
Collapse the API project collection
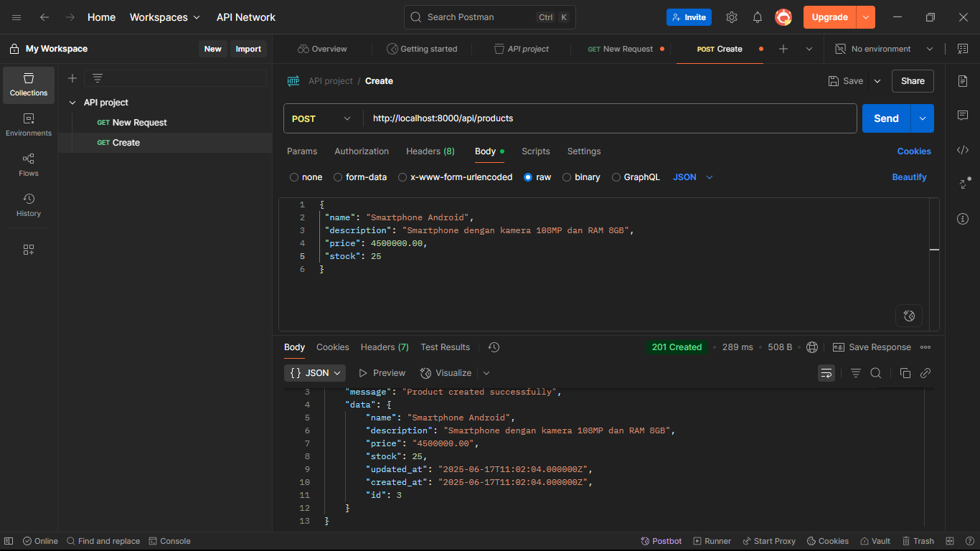click(x=72, y=103)
